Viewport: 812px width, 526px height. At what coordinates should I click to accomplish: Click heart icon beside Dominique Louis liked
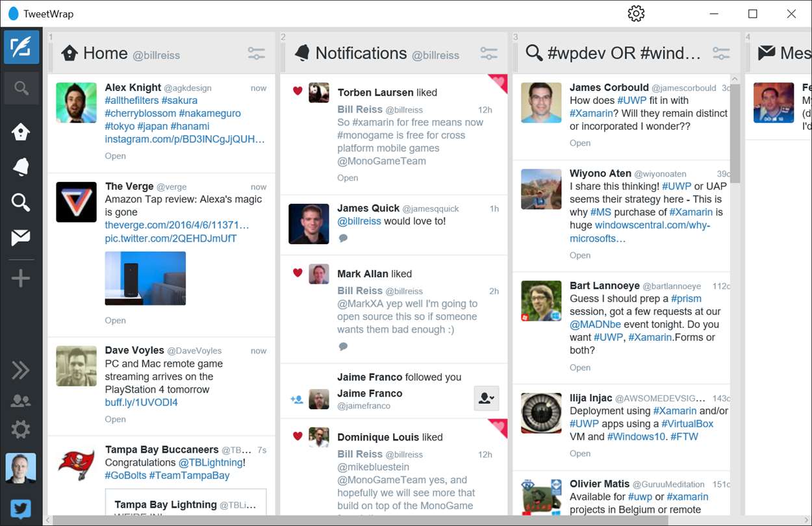coord(298,436)
